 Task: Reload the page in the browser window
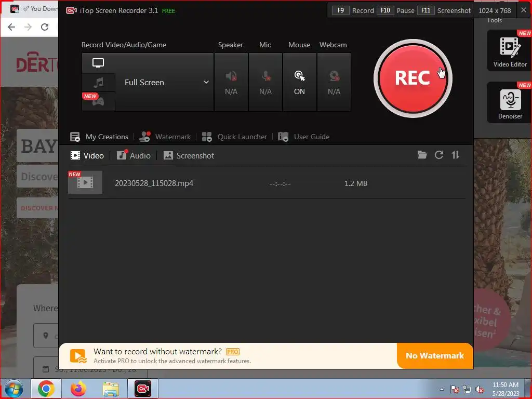pos(45,27)
